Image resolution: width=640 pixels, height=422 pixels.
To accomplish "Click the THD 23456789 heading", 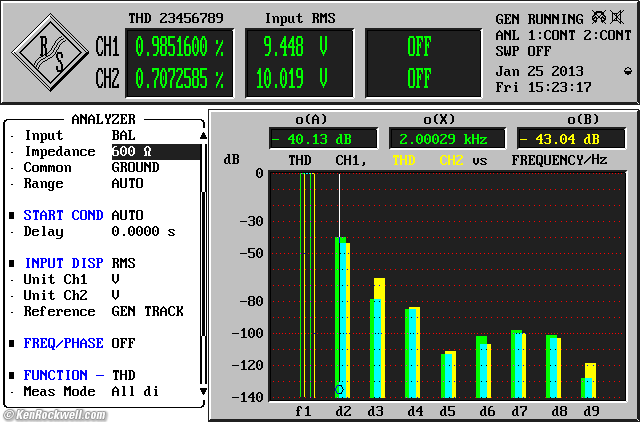I will coord(176,18).
